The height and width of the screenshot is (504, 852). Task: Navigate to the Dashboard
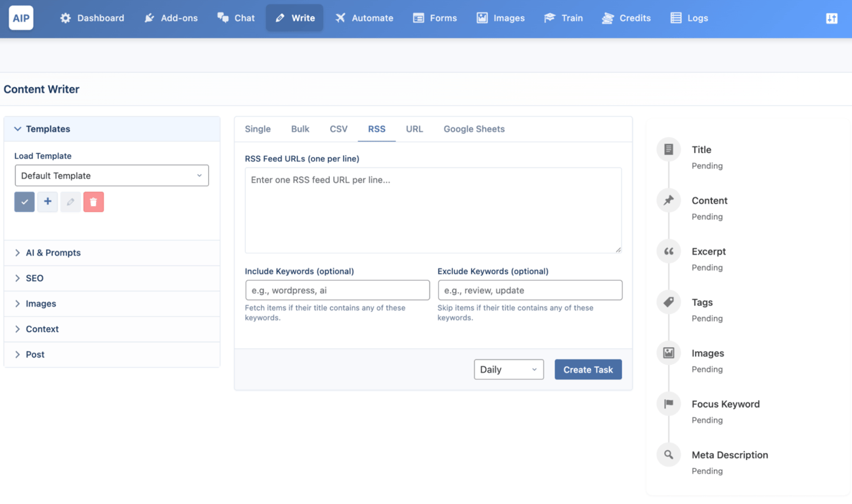(x=92, y=18)
